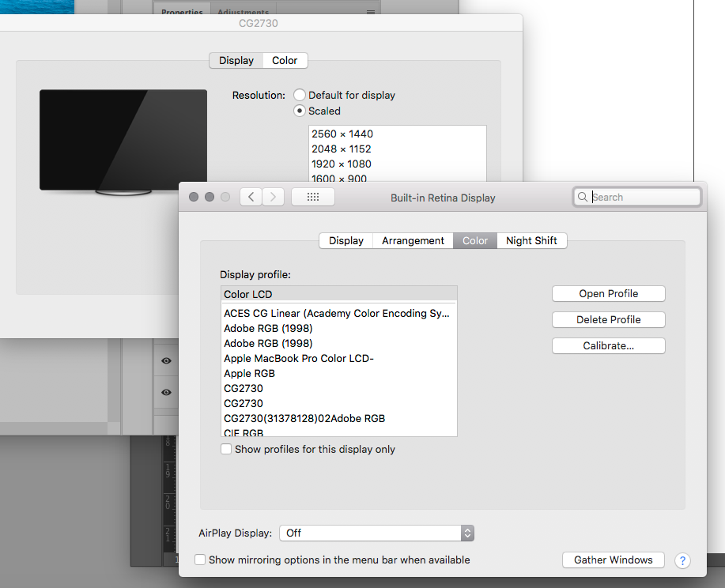Open the panel menu icon beside the Adjustments tab

(x=371, y=12)
